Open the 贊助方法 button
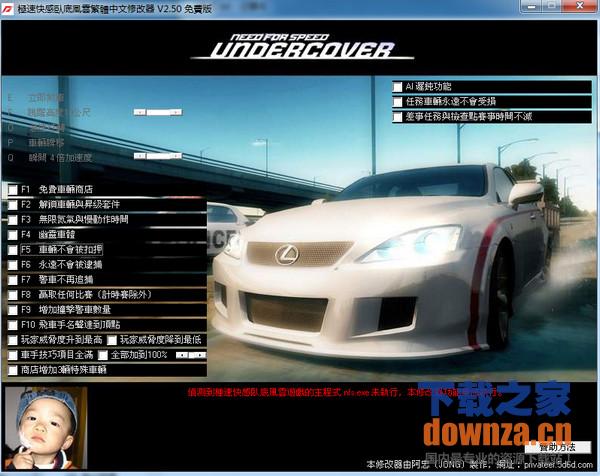This screenshot has height=476, width=600. point(558,447)
